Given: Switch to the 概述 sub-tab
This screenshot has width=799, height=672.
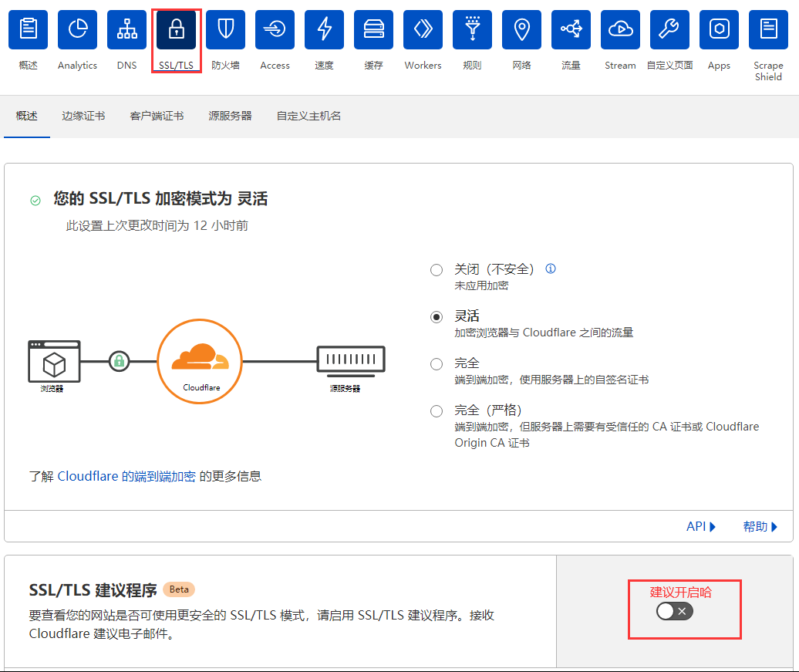Looking at the screenshot, I should tap(27, 116).
